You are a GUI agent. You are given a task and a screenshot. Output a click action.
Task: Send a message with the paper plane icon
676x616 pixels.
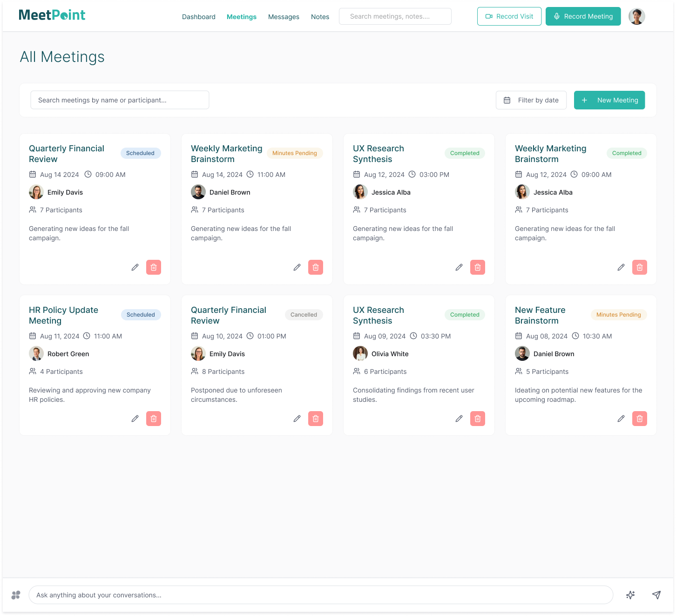(x=656, y=595)
